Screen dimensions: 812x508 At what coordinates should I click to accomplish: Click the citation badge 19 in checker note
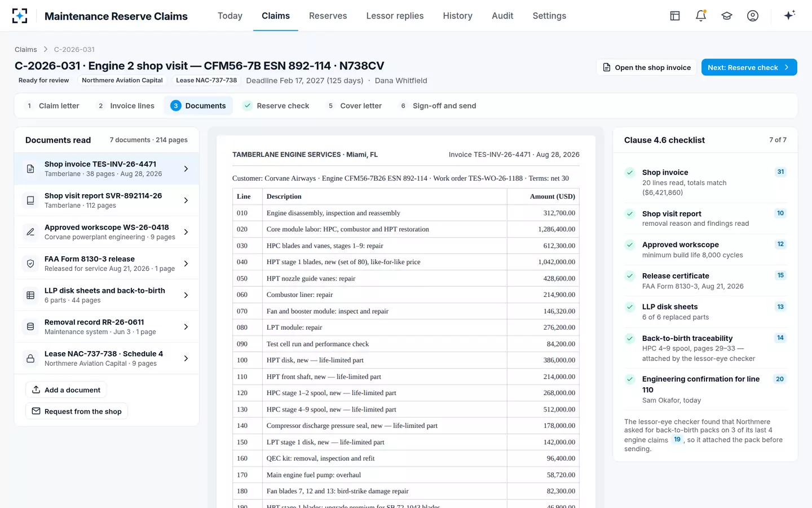click(677, 440)
